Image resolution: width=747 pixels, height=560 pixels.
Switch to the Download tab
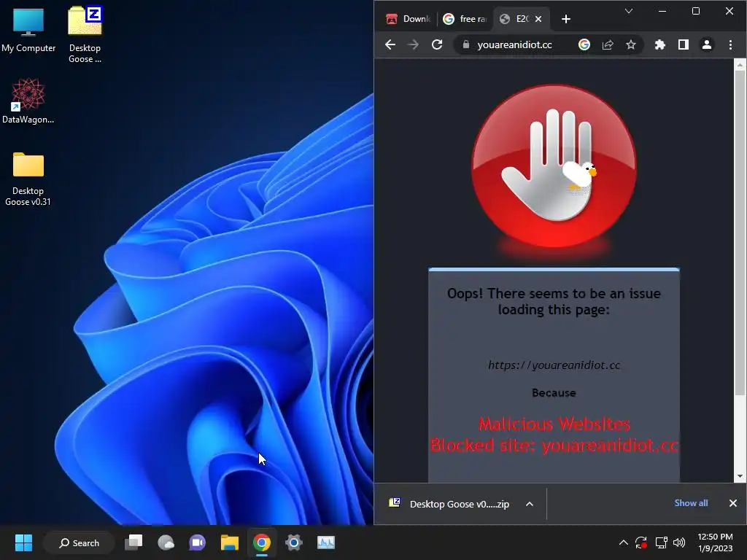409,19
